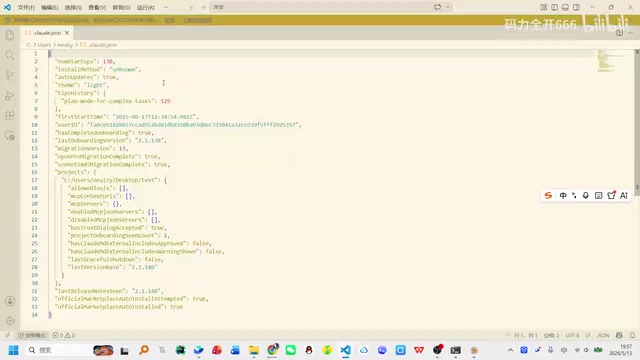Open the 文件(F) menu
Image resolution: width=640 pixels, height=360 pixels.
pos(26,7)
